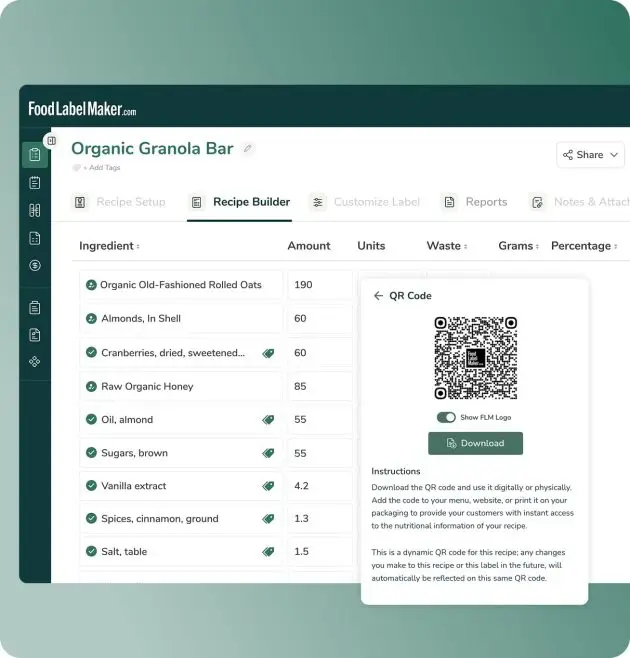The width and height of the screenshot is (630, 658).
Task: Click the Units column header
Action: 371,246
